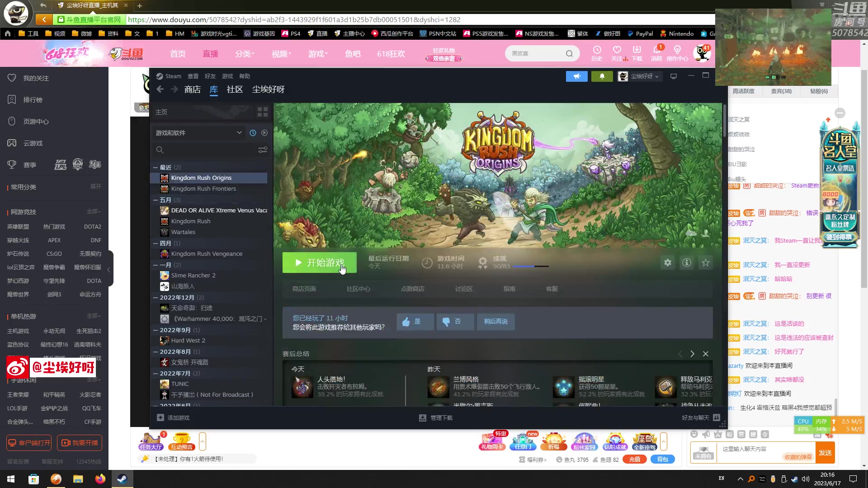
Task: Open 商店页面 link
Action: tap(304, 289)
